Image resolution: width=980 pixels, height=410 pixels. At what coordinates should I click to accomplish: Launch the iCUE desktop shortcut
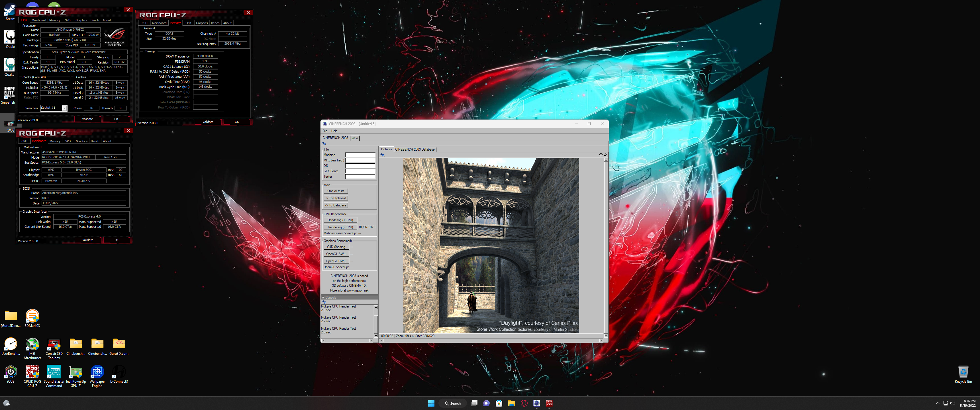coord(11,374)
